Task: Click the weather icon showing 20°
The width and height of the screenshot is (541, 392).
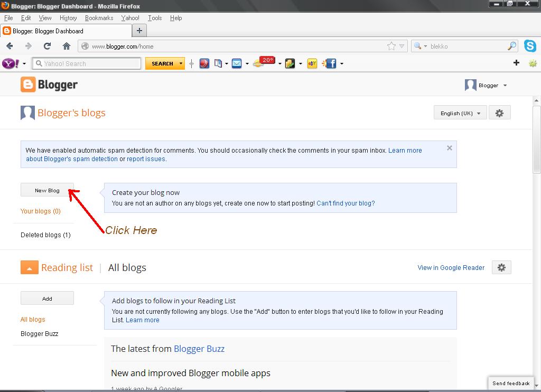Action: coord(264,62)
